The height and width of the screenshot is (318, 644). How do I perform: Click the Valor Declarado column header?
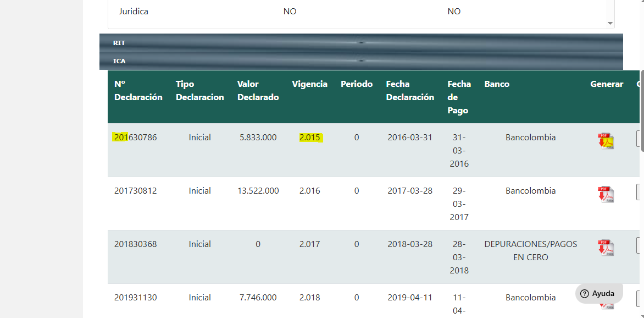point(258,91)
